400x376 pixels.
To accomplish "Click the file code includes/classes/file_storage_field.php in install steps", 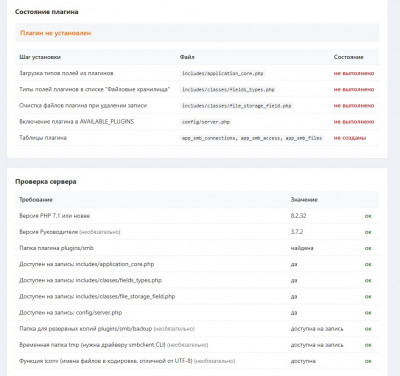I will point(236,106).
